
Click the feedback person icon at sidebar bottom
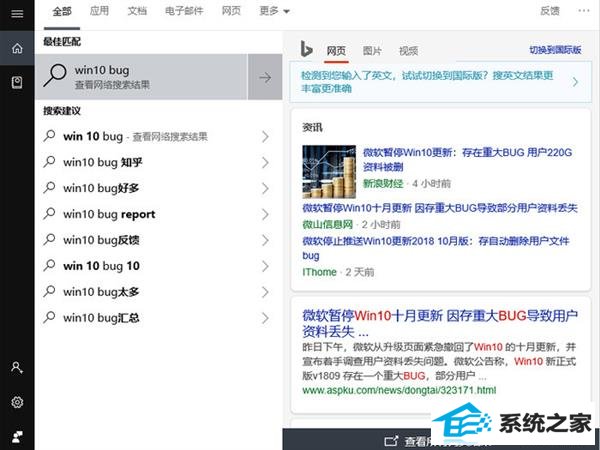click(x=17, y=437)
